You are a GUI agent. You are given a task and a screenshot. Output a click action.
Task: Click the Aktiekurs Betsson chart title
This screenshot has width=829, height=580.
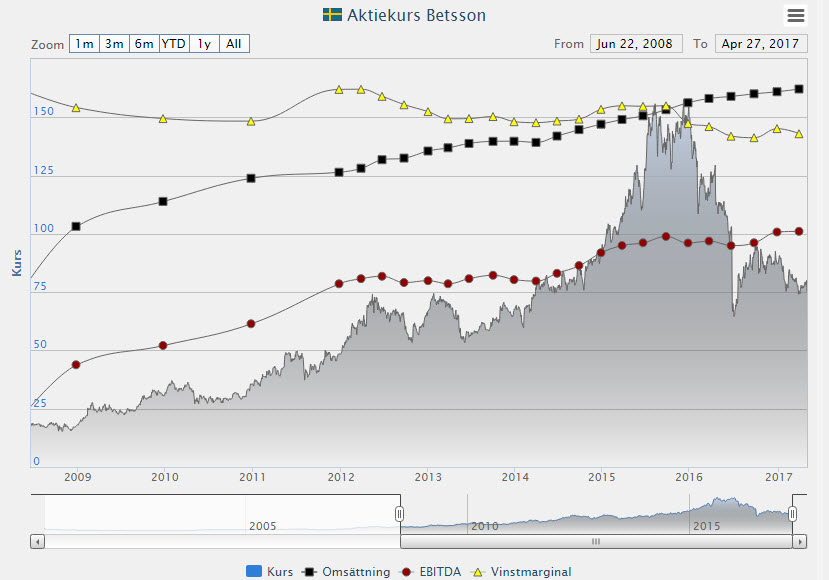[x=416, y=15]
